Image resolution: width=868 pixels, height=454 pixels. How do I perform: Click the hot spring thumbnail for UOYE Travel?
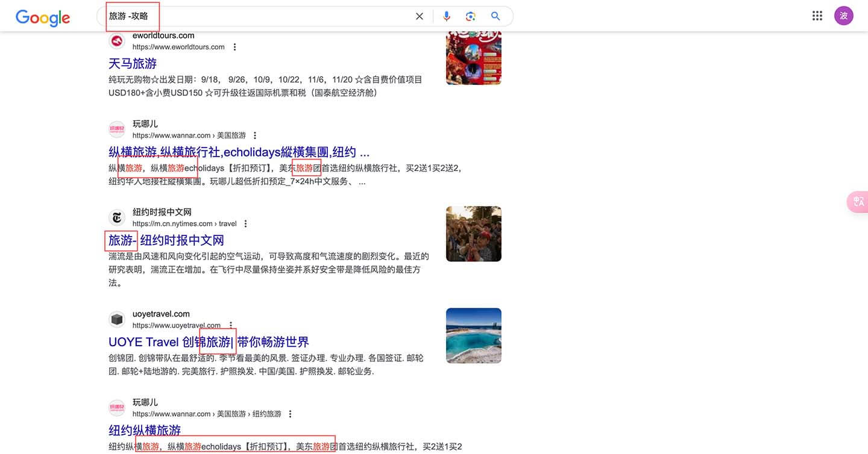click(x=474, y=335)
